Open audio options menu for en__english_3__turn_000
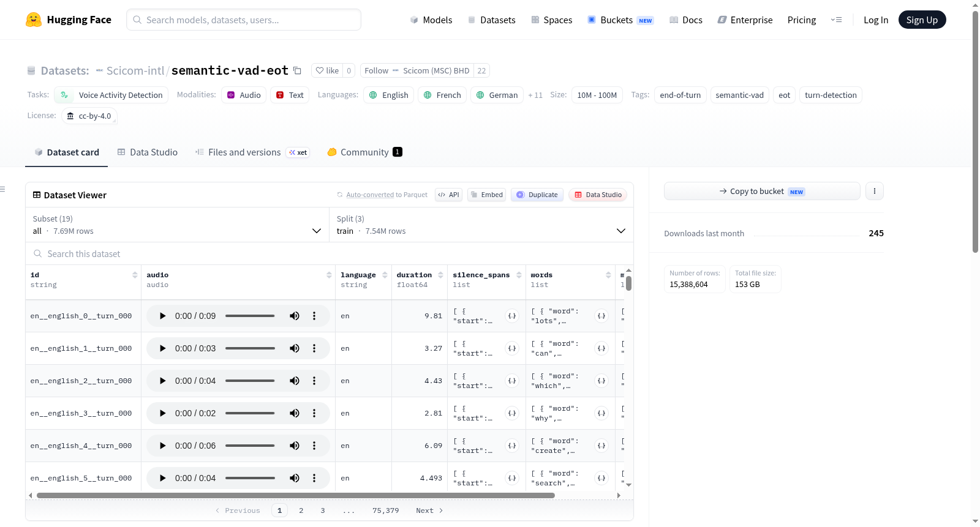This screenshot has height=527, width=980. point(314,413)
